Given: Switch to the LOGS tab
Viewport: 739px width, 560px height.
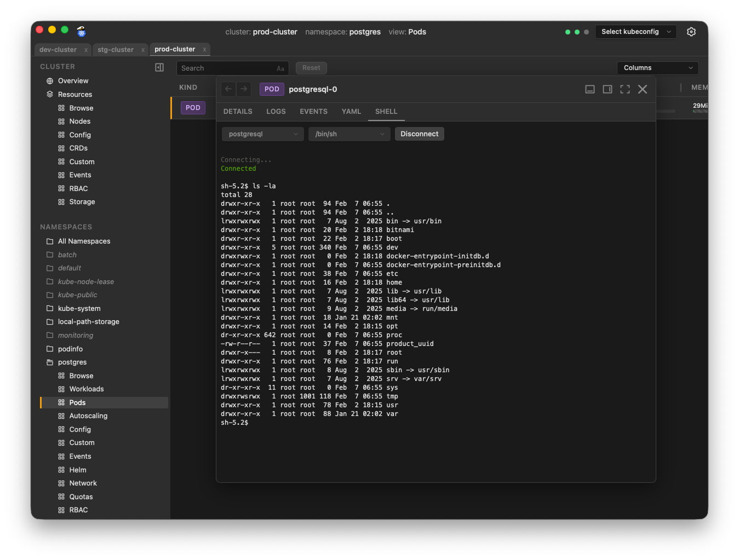Looking at the screenshot, I should click(x=276, y=112).
